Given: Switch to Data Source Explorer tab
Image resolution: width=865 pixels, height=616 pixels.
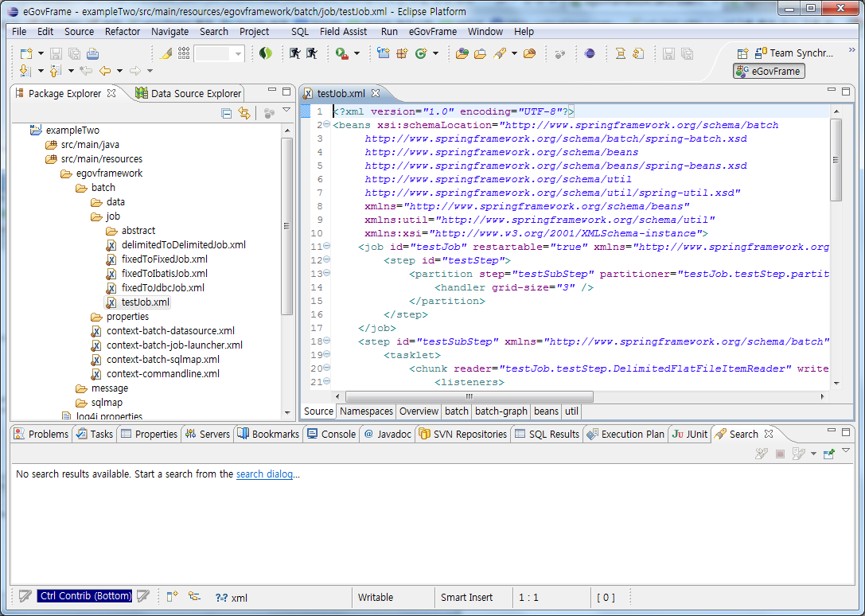Looking at the screenshot, I should pyautogui.click(x=189, y=93).
